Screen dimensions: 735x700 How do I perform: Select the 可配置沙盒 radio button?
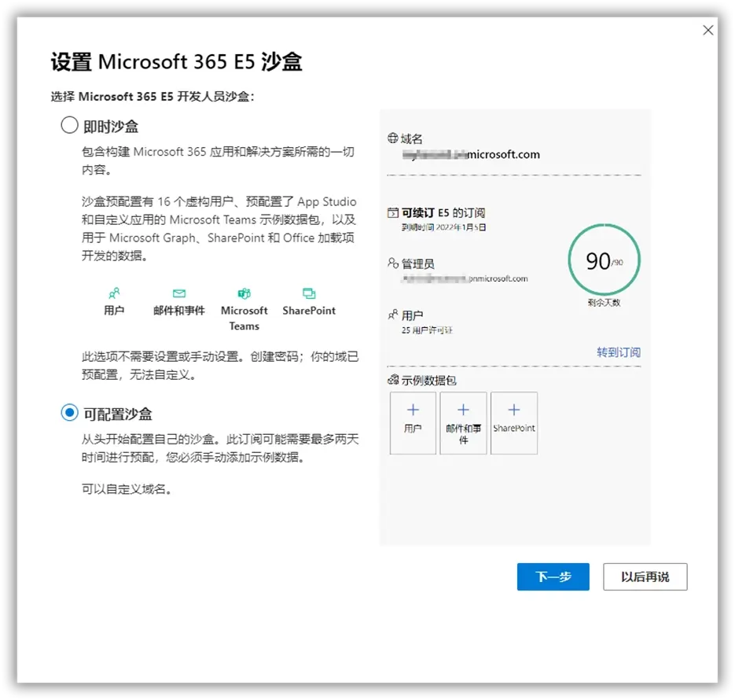[x=69, y=413]
